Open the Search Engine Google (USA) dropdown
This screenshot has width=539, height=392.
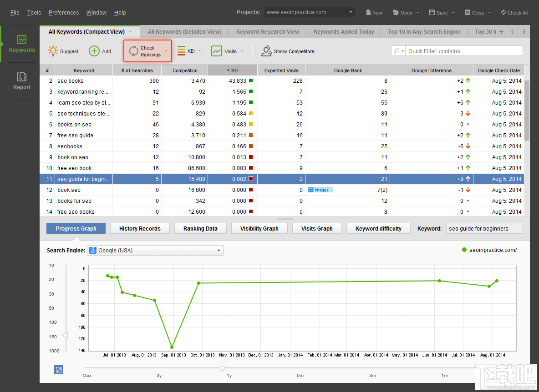coord(155,250)
